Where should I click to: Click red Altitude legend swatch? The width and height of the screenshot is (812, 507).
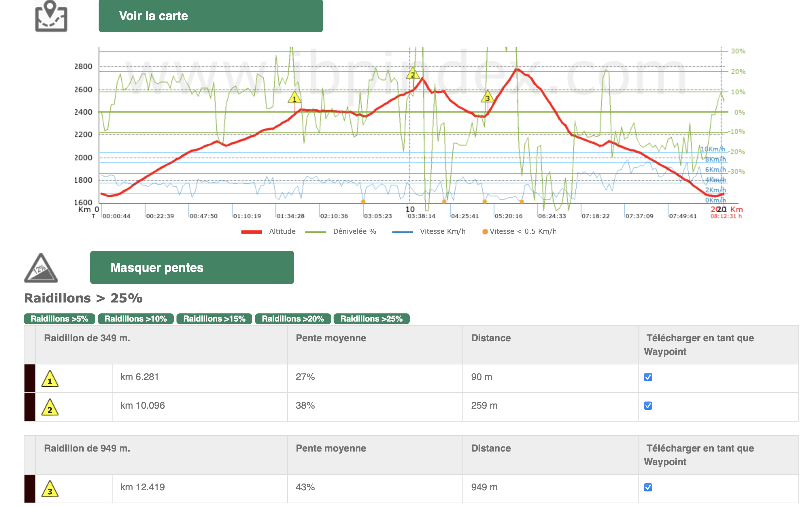[x=251, y=232]
